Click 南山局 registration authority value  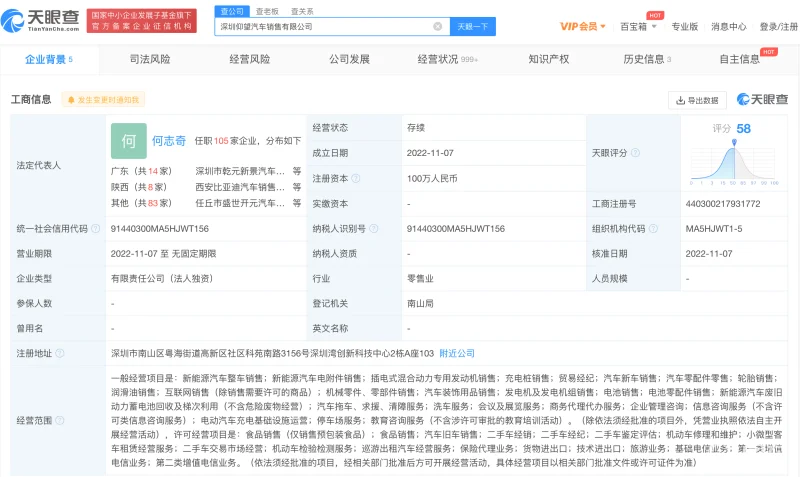coord(420,303)
